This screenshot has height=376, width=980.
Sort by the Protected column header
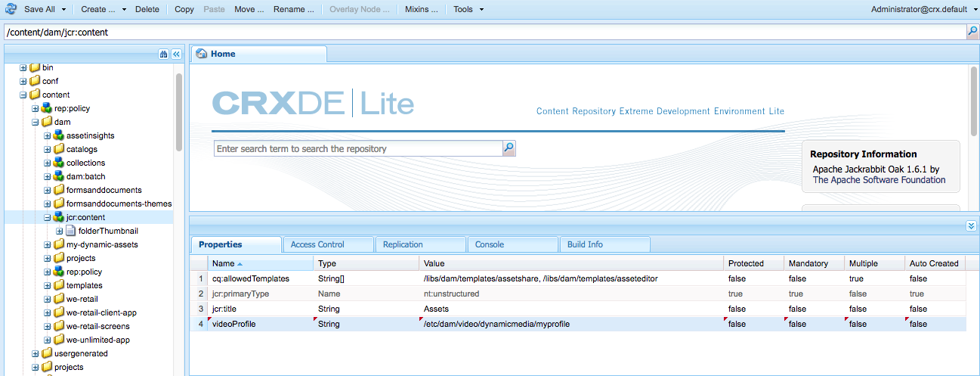(754, 263)
